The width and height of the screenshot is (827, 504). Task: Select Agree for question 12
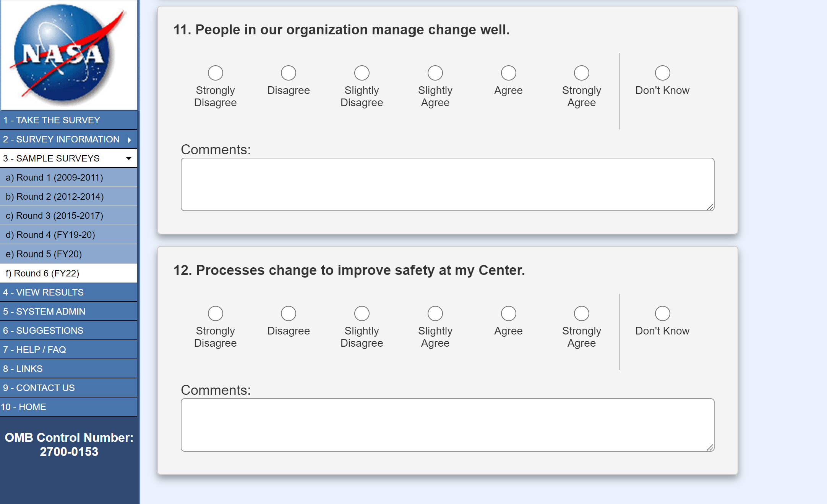508,313
